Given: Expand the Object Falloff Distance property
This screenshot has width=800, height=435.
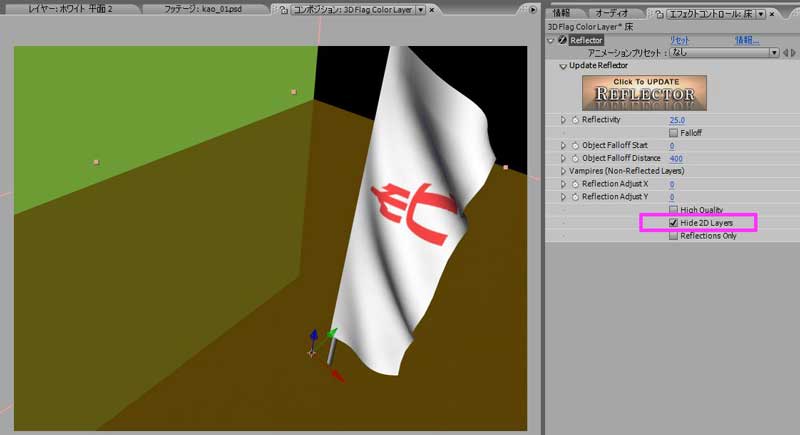Looking at the screenshot, I should coord(563,159).
